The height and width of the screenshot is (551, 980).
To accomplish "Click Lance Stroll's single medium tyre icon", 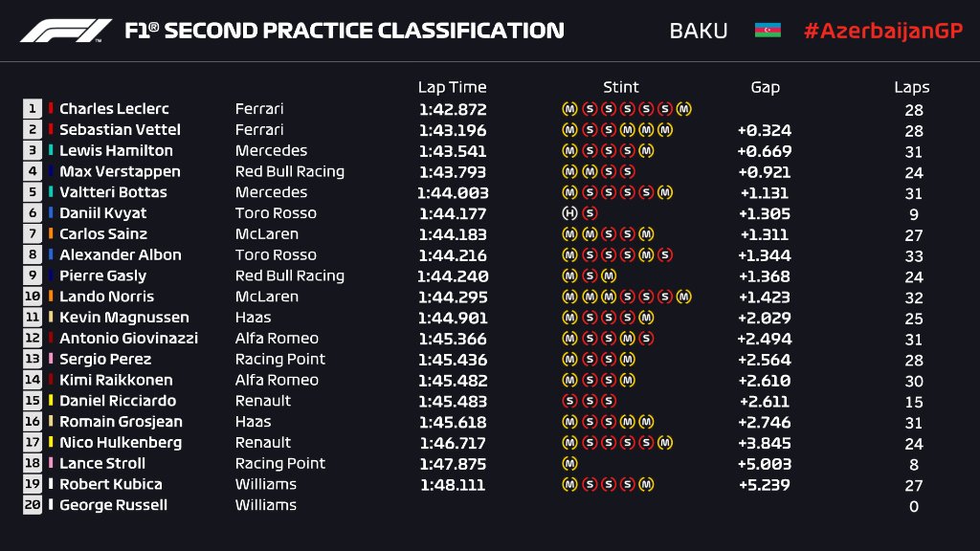I will tap(569, 464).
